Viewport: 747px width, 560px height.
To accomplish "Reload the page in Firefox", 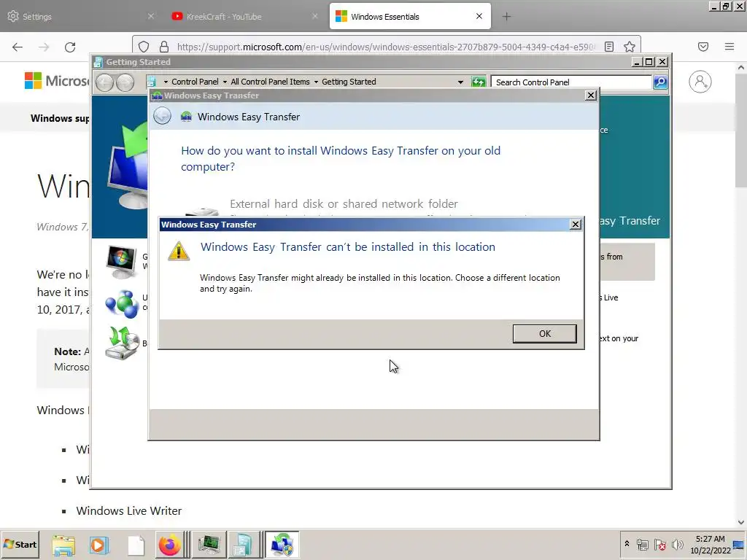I will 70,47.
